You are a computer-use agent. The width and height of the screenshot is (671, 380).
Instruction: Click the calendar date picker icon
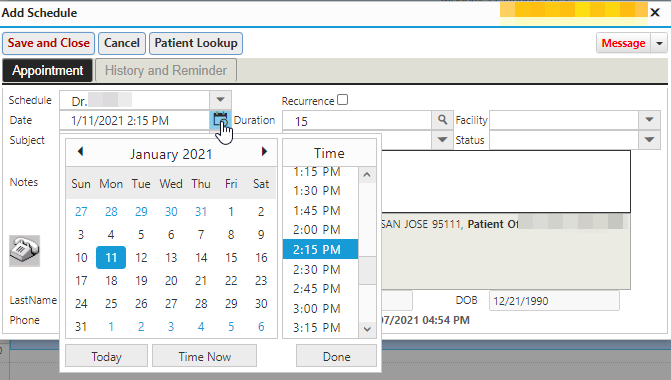pyautogui.click(x=220, y=120)
